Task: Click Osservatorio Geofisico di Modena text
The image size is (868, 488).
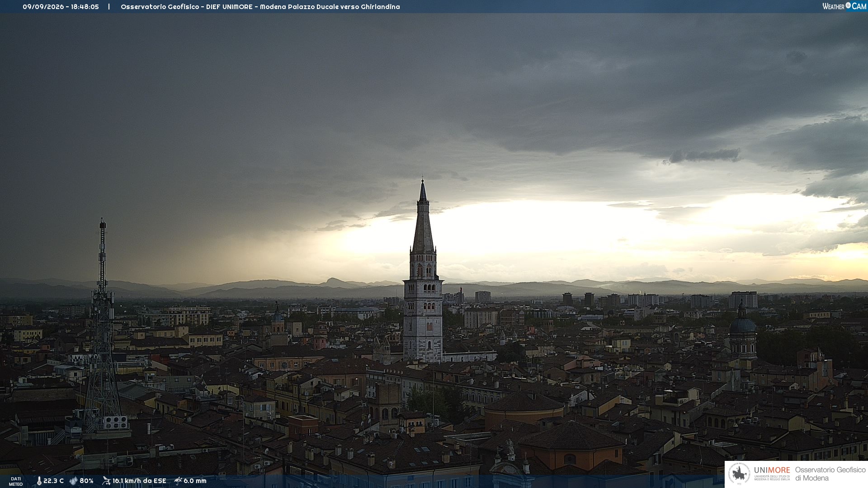Action: (x=830, y=474)
